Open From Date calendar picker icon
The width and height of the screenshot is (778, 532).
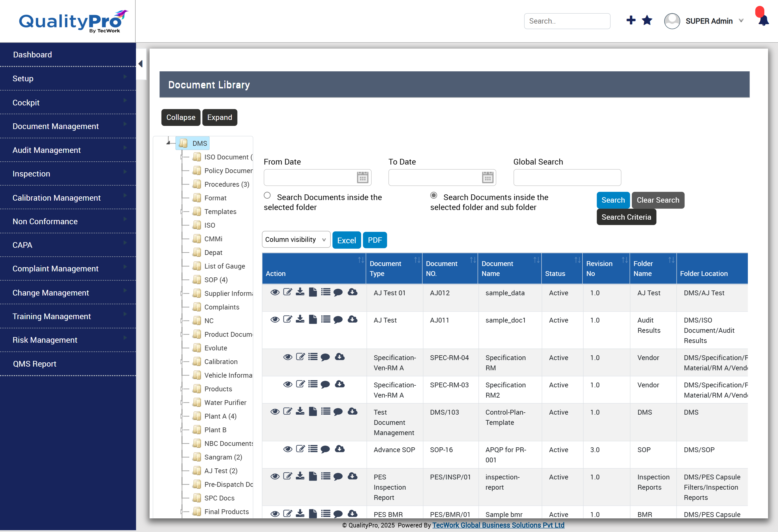pos(362,177)
